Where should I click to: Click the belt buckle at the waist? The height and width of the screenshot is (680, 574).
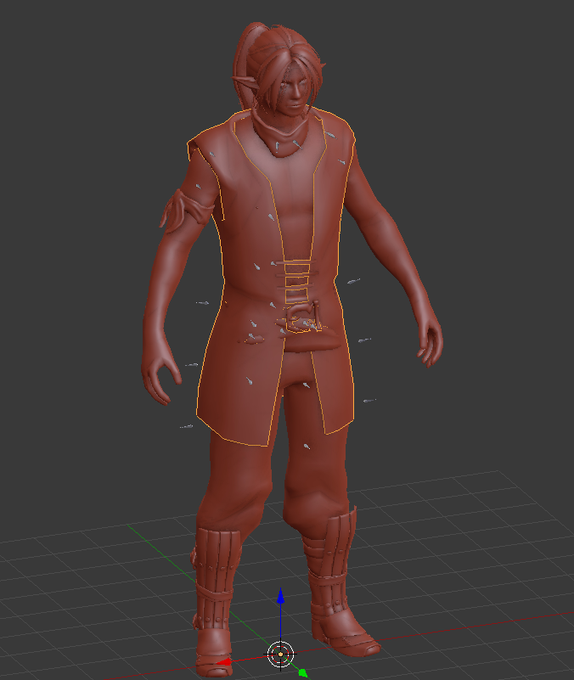(303, 318)
